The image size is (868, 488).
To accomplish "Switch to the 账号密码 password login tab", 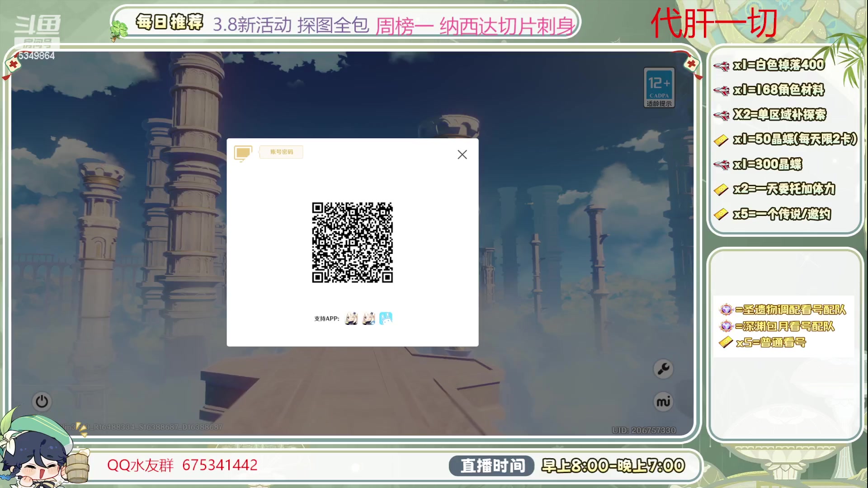I will click(281, 152).
